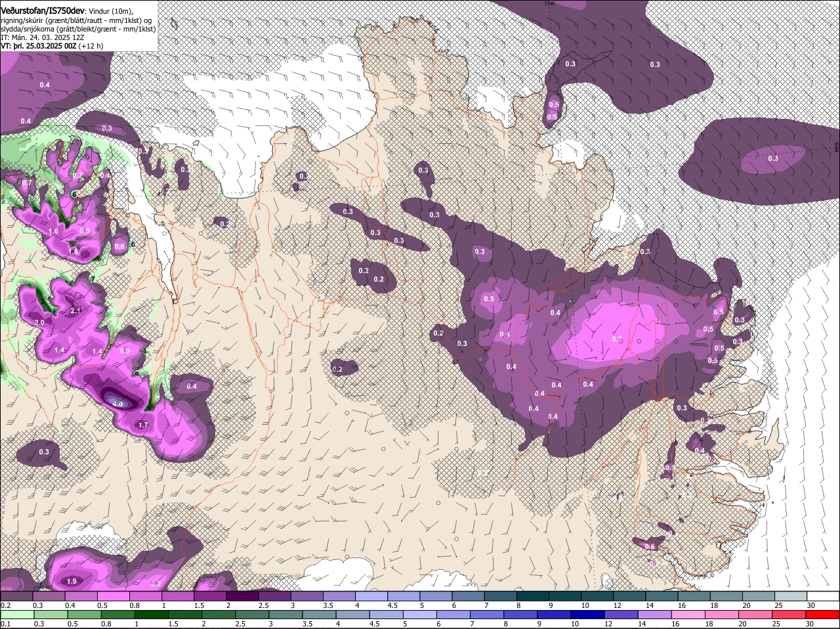Pick upper scale swatch between 4 and 4.5
The width and height of the screenshot is (840, 629).
click(x=371, y=595)
